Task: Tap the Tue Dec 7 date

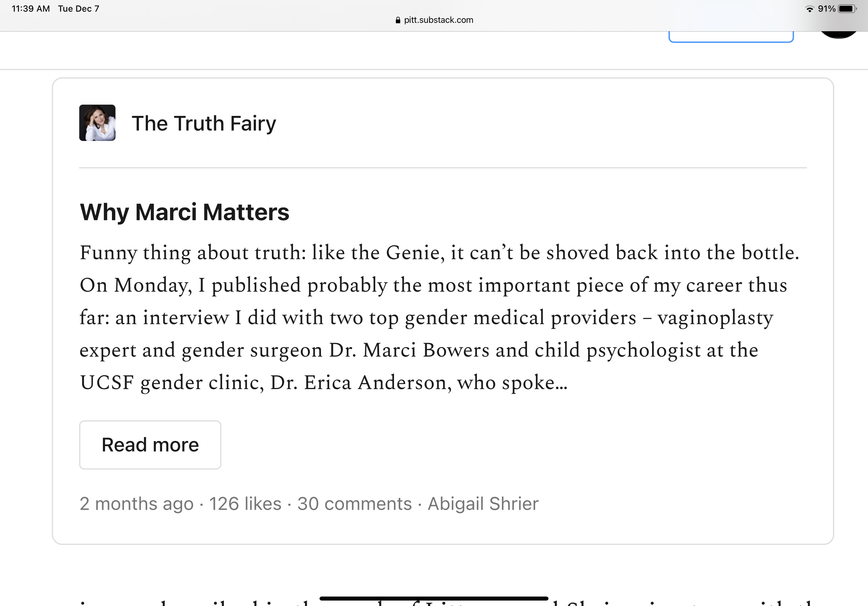Action: pyautogui.click(x=79, y=9)
